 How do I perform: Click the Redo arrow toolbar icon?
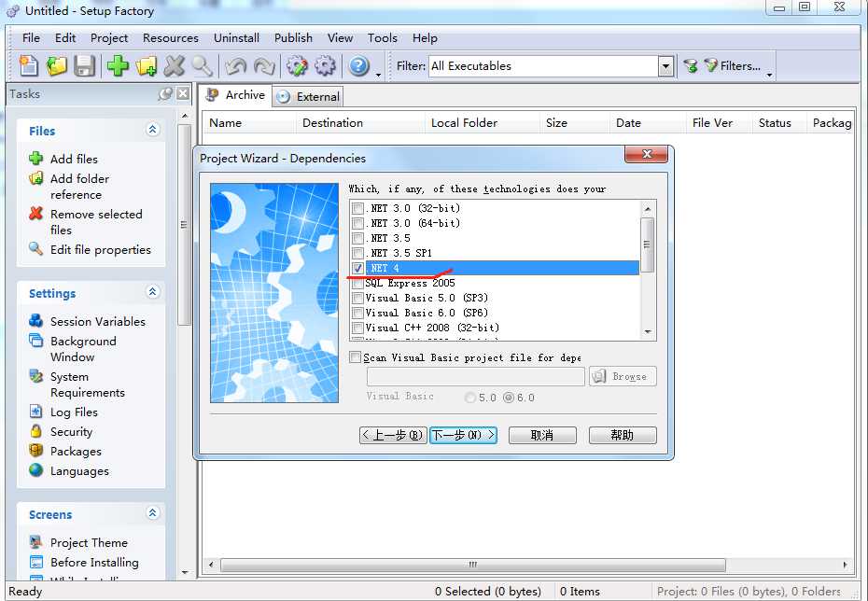tap(264, 66)
